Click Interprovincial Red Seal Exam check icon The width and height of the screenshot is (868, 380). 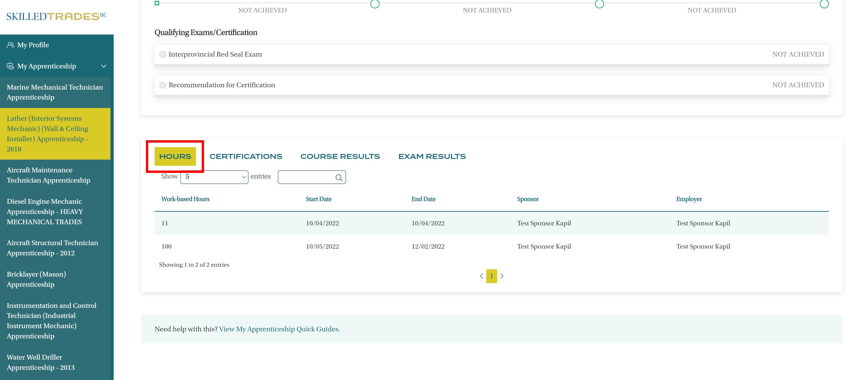(x=163, y=54)
